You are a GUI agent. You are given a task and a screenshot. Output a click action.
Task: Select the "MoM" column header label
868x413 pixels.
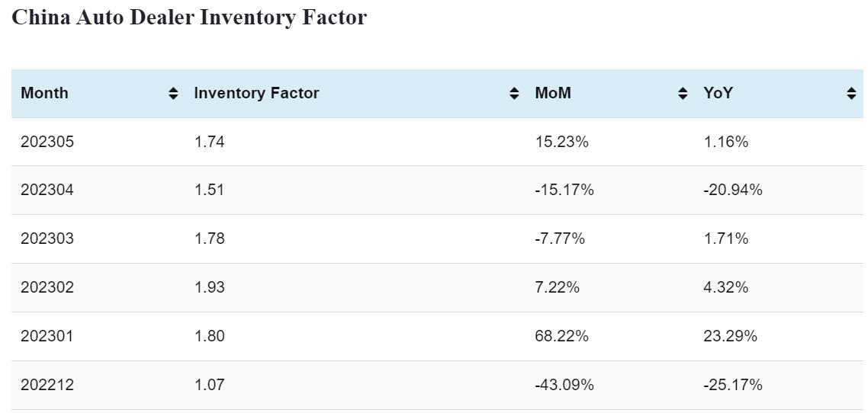tap(553, 93)
